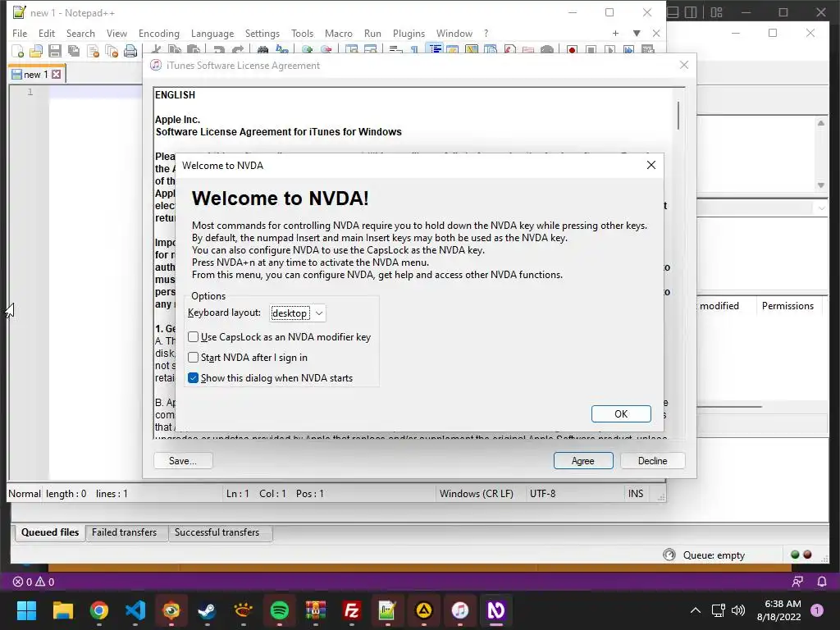Screen dimensions: 840x630
Task: Click the volume icon in system tray
Action: click(x=738, y=610)
